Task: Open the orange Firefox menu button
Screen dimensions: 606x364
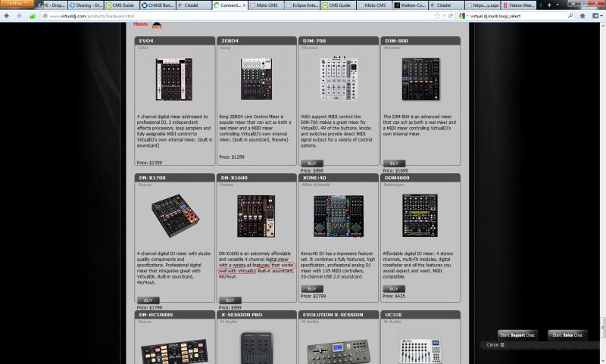Action: (x=16, y=3)
